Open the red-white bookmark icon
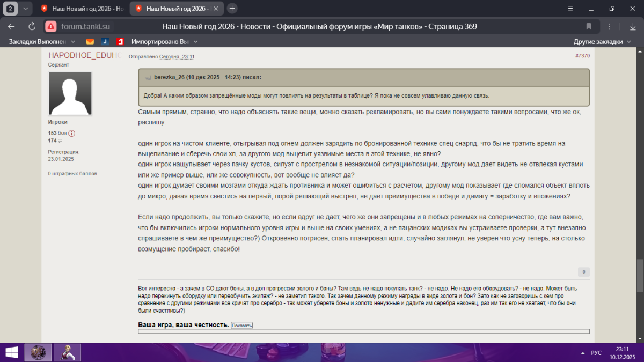This screenshot has height=362, width=644. click(x=121, y=41)
